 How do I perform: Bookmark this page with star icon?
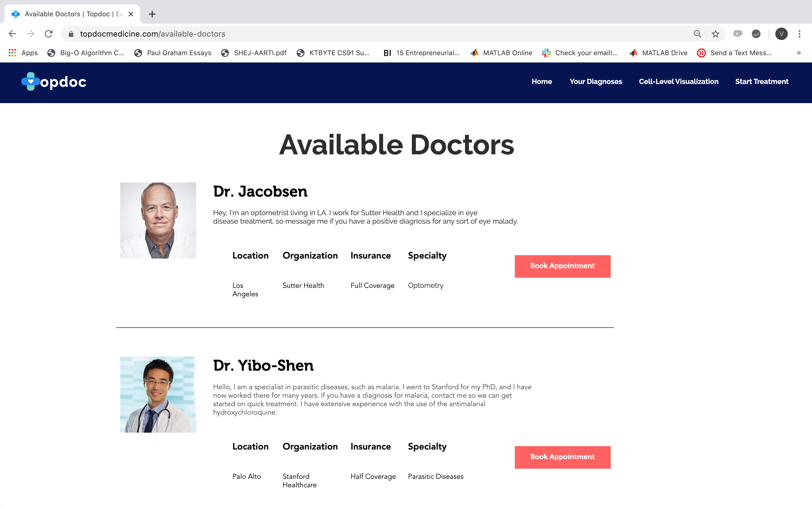pyautogui.click(x=715, y=34)
